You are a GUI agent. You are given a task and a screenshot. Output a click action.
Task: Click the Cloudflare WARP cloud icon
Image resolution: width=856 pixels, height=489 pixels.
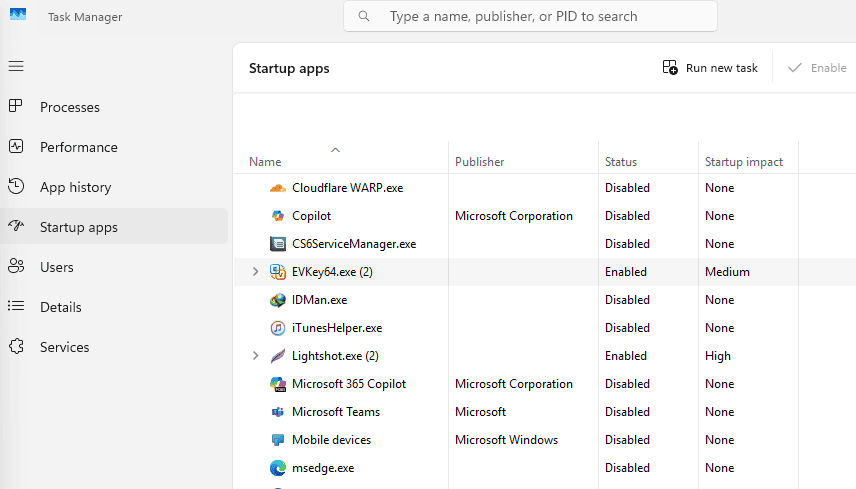click(278, 188)
